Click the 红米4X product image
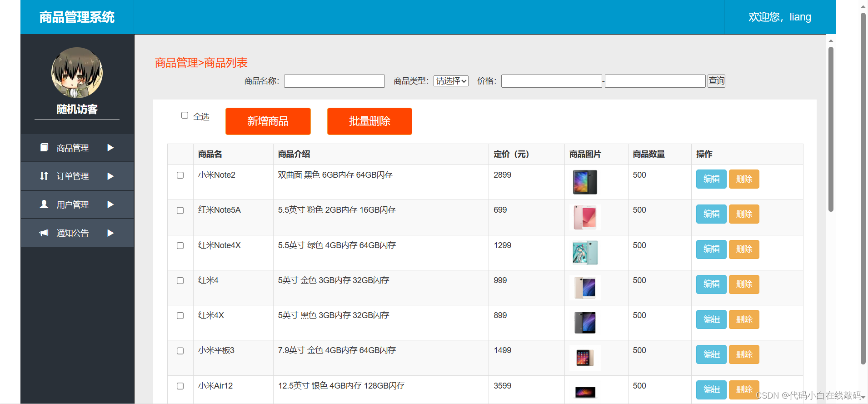Screen dimensions: 868x404 pos(585,323)
